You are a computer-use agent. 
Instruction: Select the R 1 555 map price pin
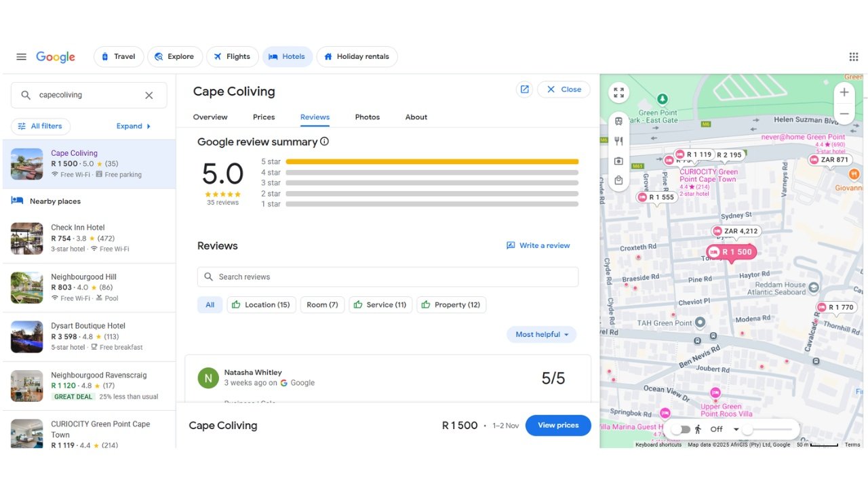(656, 197)
